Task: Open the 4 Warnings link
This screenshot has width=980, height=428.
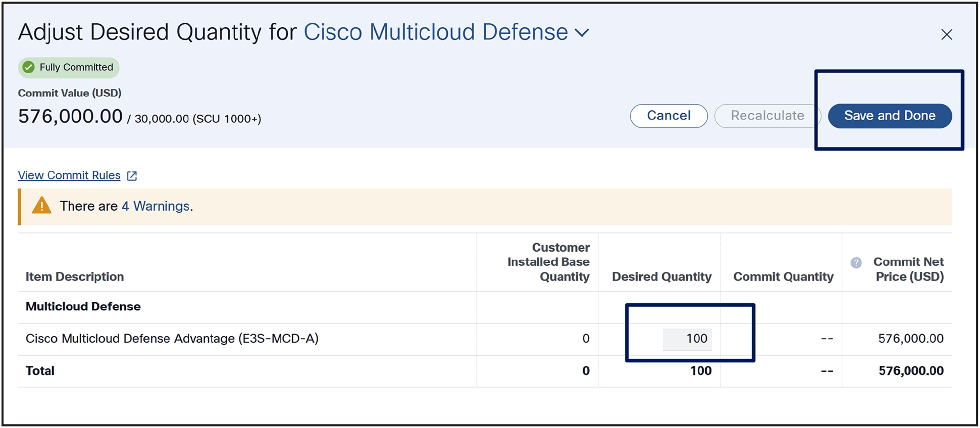Action: pyautogui.click(x=156, y=206)
